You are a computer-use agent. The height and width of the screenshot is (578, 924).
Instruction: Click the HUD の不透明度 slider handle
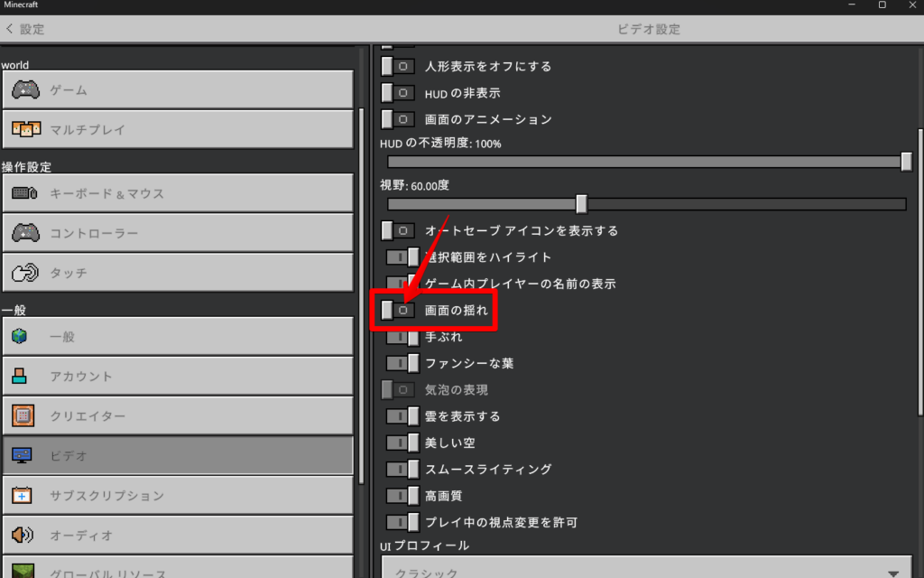tap(906, 162)
